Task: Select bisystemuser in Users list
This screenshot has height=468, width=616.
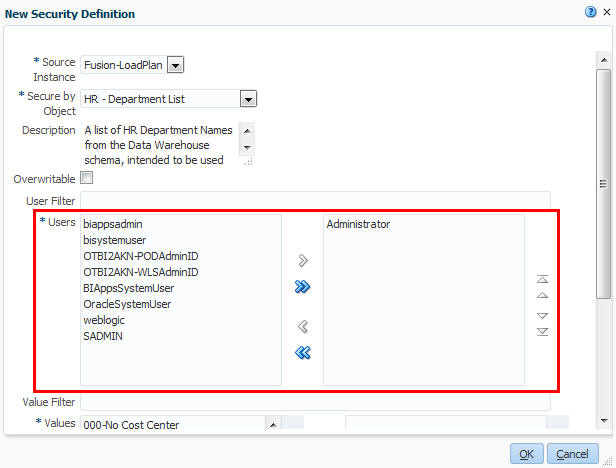Action: [115, 240]
